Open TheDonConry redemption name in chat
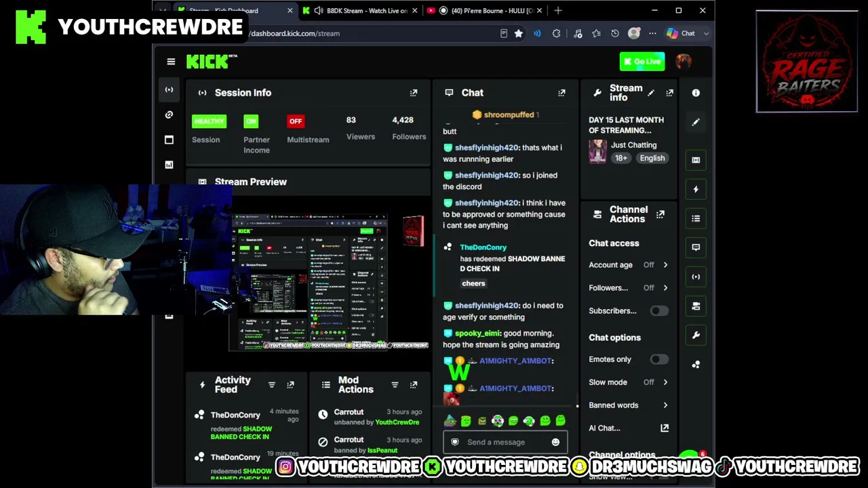Screen dimensions: 868x488 [484, 247]
